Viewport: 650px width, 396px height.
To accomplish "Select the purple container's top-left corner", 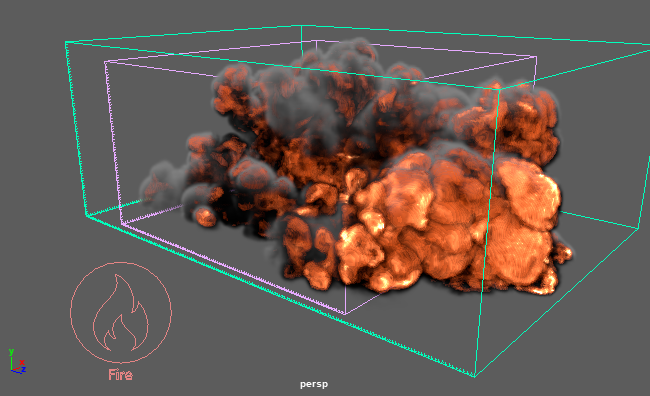I will [x=105, y=62].
